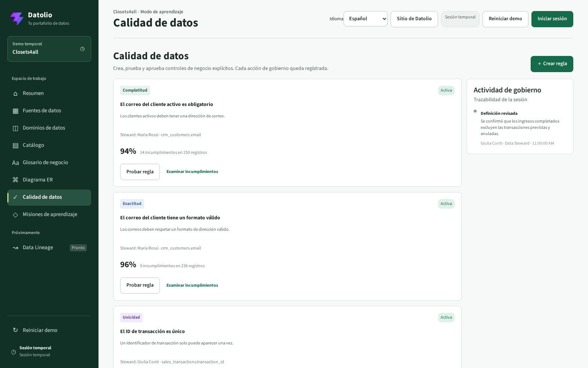Image resolution: width=588 pixels, height=368 pixels.
Task: Click Activa status on the Completitud rule
Action: point(446,91)
